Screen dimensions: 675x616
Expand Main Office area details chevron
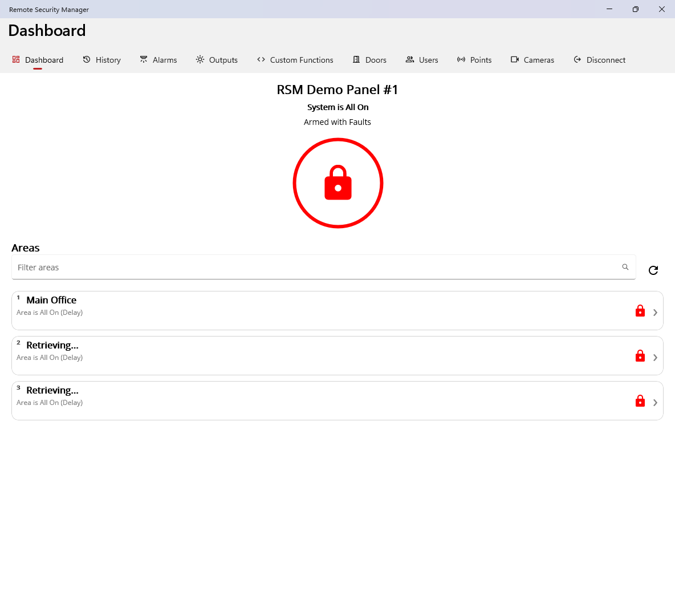(x=655, y=313)
